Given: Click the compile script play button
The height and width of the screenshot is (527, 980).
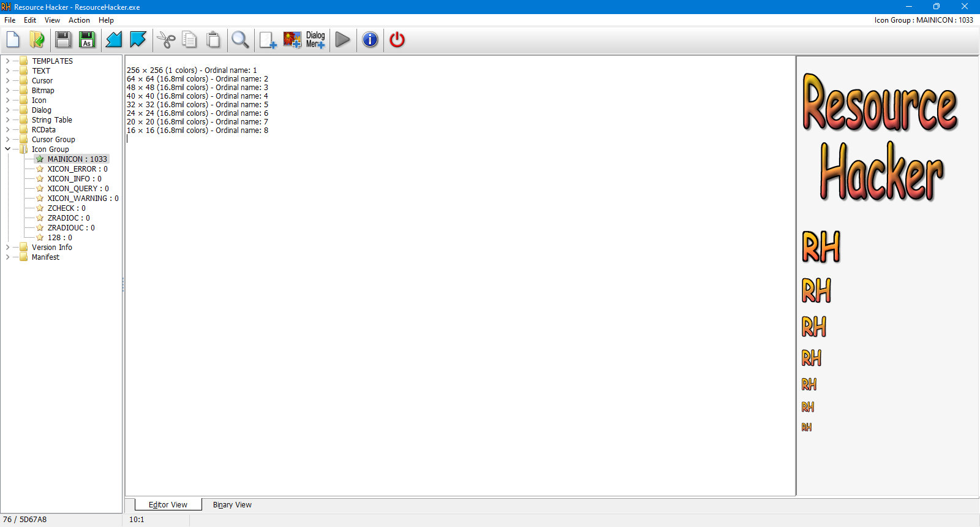Looking at the screenshot, I should click(x=343, y=40).
